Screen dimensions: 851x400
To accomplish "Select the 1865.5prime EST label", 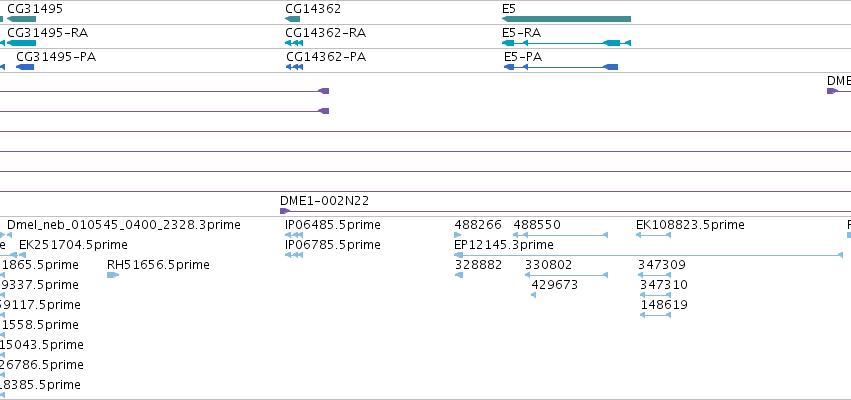I will coord(40,265).
